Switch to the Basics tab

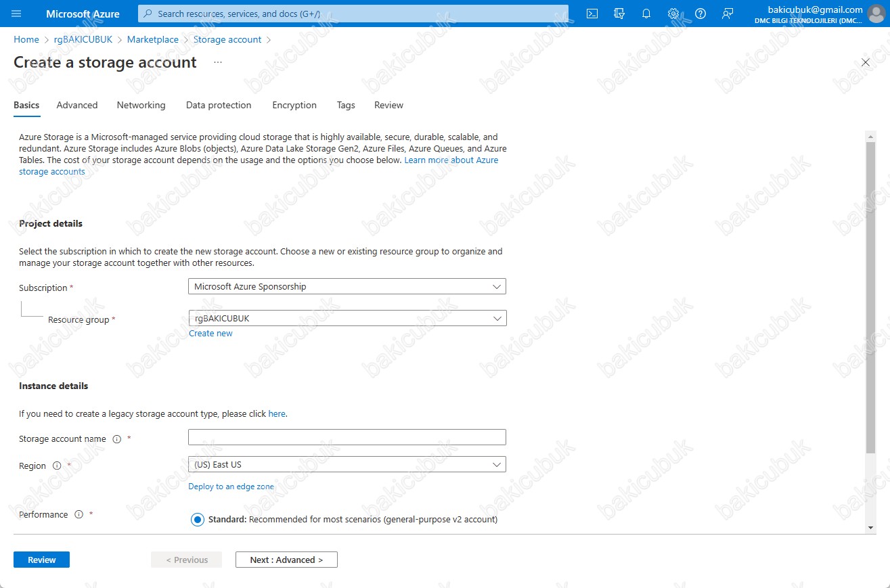[26, 105]
